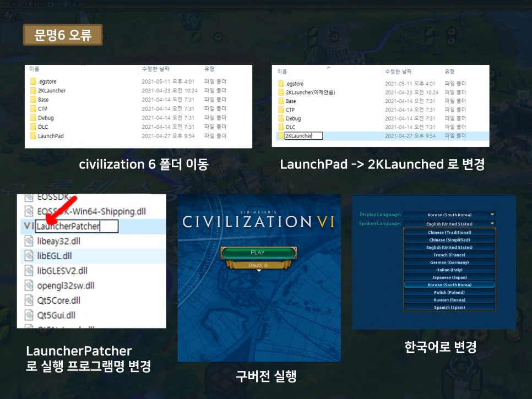532x399 pixels.
Task: Select the file name opengl32sw.dll
Action: click(66, 286)
